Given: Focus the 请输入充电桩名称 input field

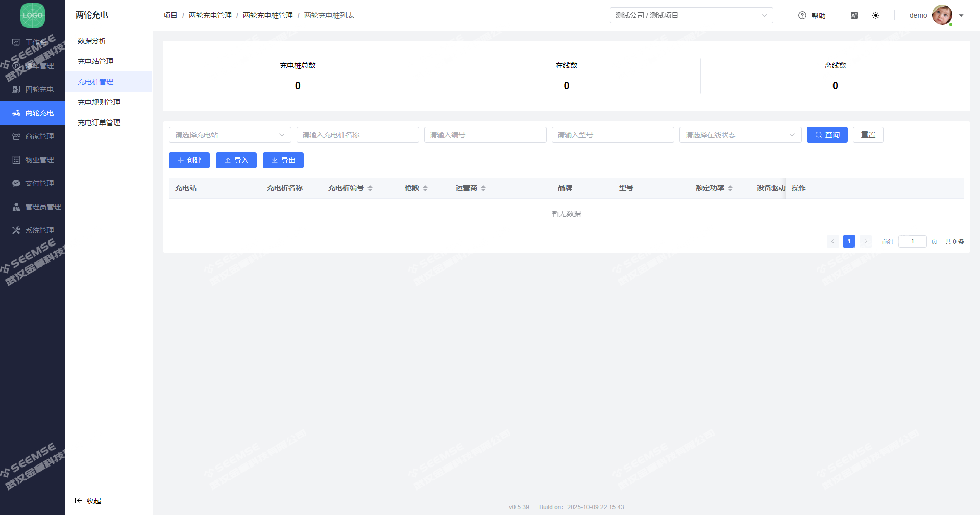Looking at the screenshot, I should click(357, 135).
